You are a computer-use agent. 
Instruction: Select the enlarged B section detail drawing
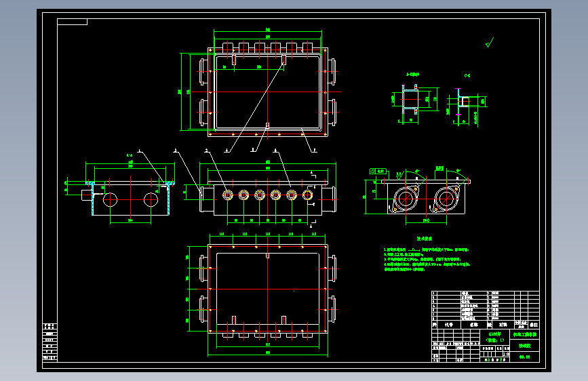pos(415,104)
